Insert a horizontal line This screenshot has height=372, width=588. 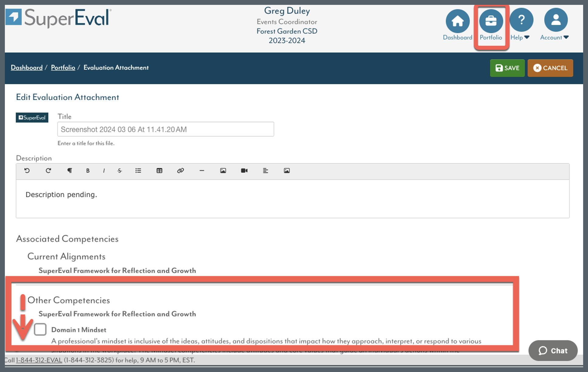tap(202, 170)
